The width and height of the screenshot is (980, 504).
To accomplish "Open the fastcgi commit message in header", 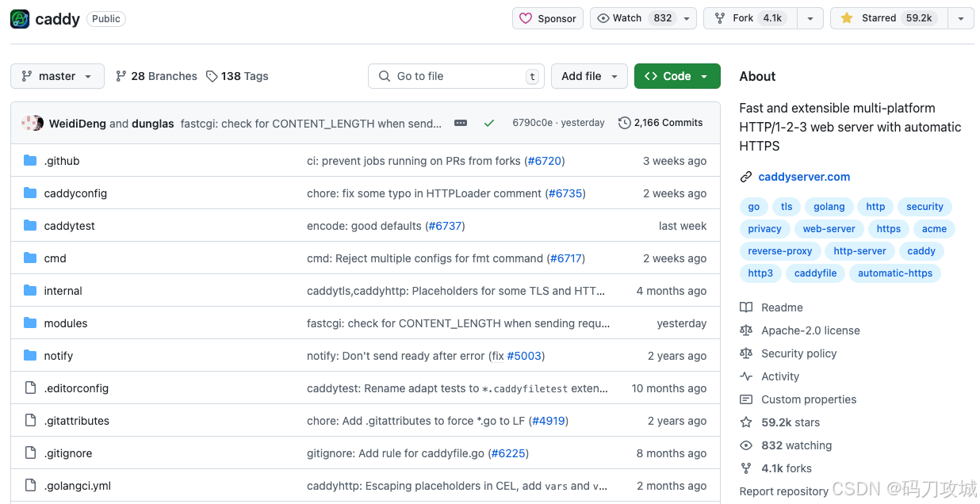I will point(312,124).
